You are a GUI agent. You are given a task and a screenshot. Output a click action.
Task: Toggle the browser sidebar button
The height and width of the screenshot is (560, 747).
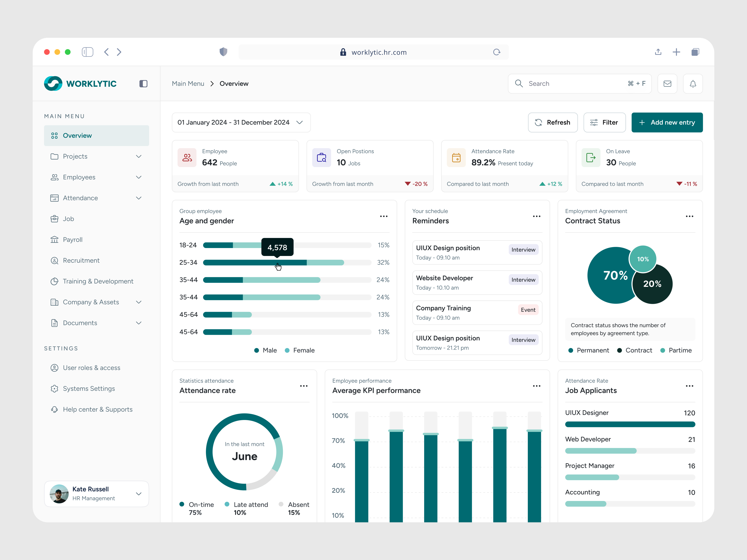[x=88, y=52]
